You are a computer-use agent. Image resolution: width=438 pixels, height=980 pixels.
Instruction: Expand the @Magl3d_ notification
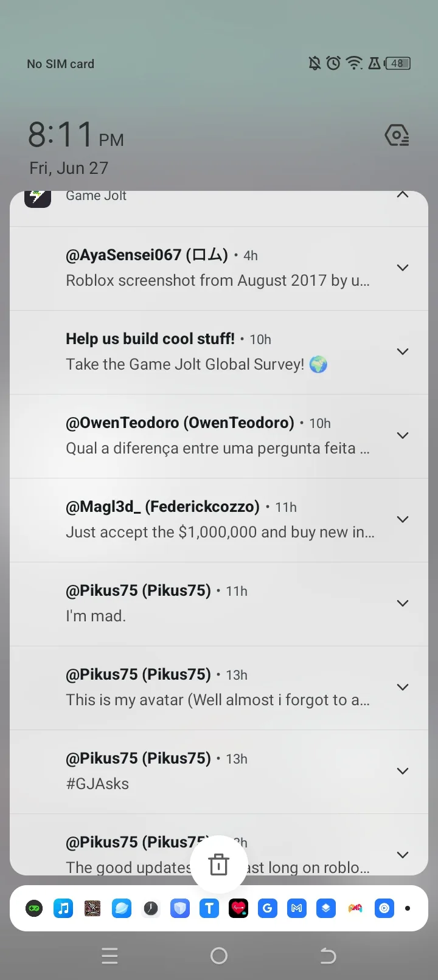point(403,519)
